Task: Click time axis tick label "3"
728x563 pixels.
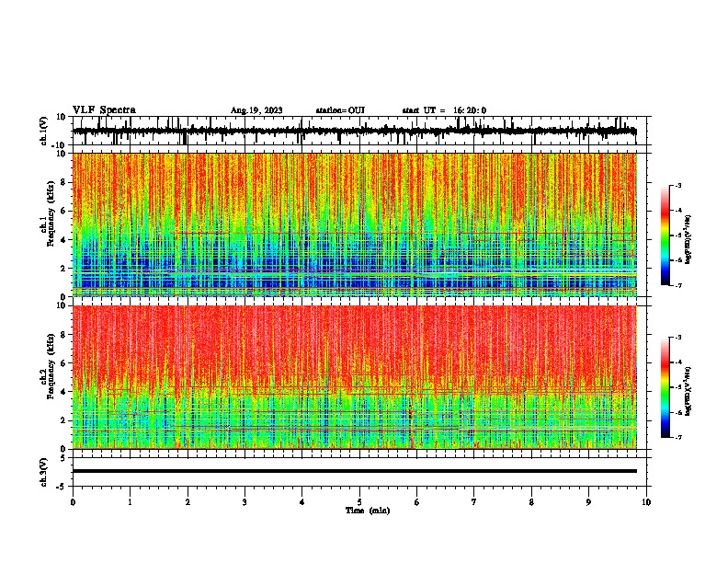Action: (245, 502)
